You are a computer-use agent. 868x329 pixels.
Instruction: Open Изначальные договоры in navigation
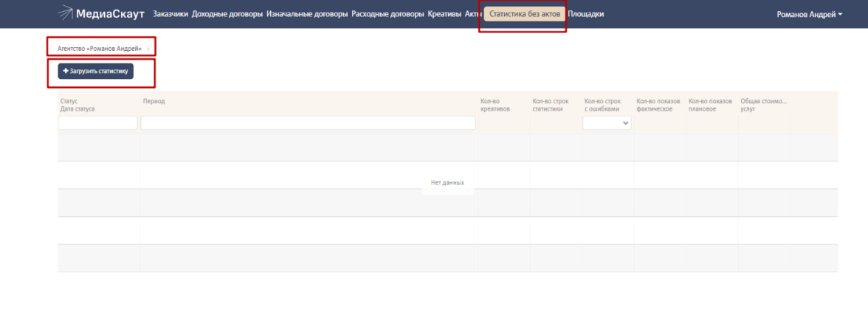307,14
